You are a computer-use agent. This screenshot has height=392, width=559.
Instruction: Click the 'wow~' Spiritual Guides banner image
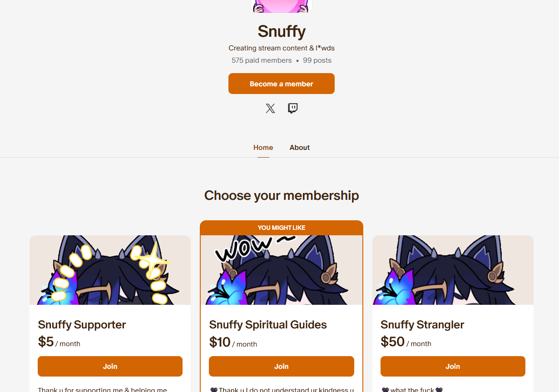[x=282, y=270]
